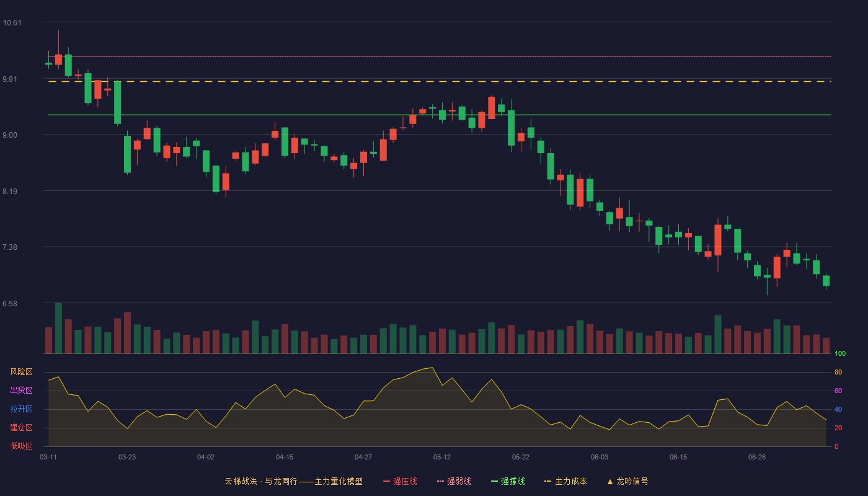Select the 风险区 zone label

click(x=21, y=372)
